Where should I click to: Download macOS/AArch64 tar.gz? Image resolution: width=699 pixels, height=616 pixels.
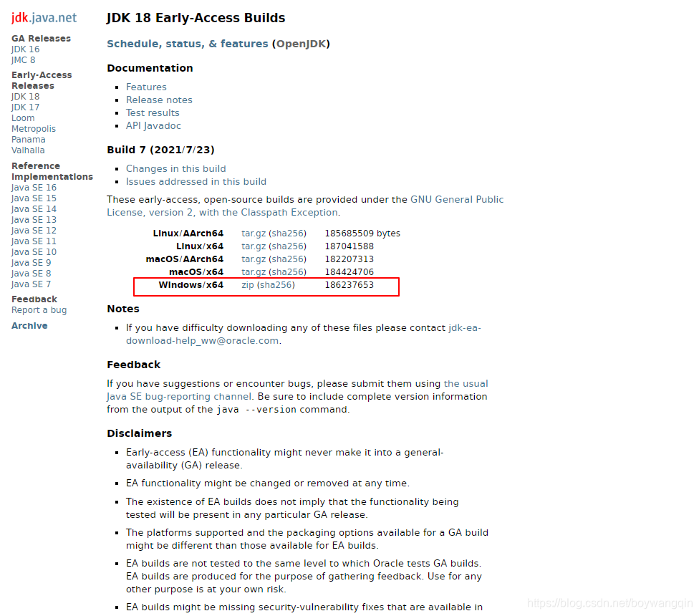[x=254, y=259]
